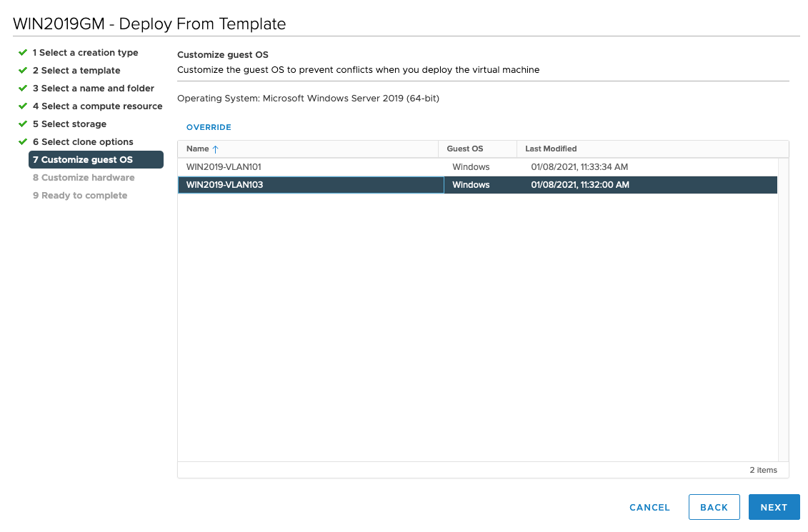Proceed by clicking the NEXT button

coord(774,508)
